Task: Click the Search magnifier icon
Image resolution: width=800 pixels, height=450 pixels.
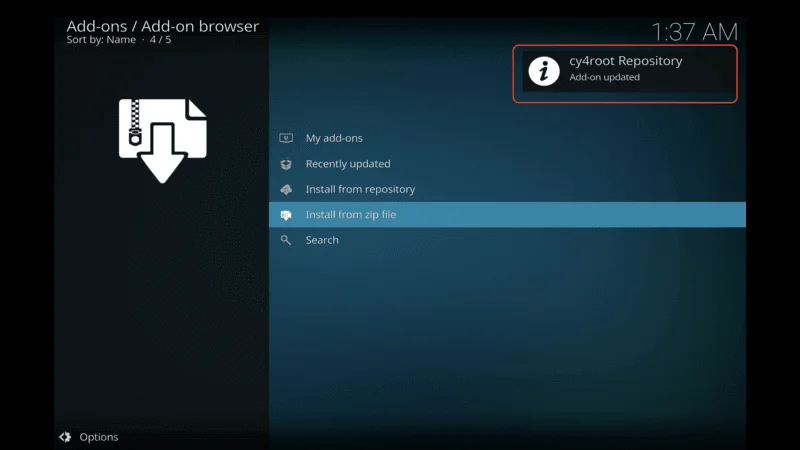Action: point(286,240)
